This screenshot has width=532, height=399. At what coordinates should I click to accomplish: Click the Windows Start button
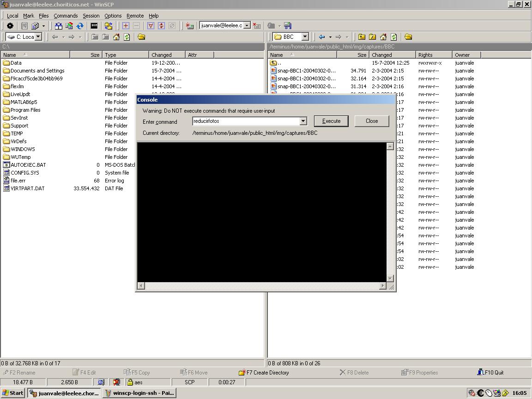click(12, 393)
